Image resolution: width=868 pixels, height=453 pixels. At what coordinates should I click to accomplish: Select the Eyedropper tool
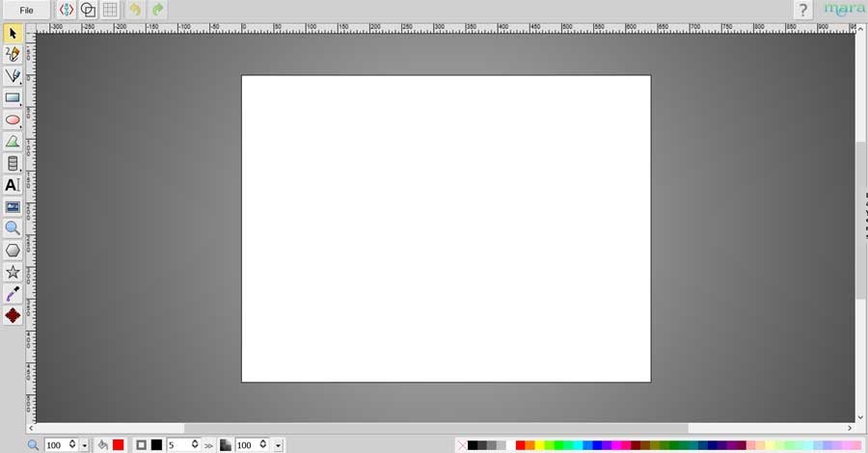[x=13, y=294]
